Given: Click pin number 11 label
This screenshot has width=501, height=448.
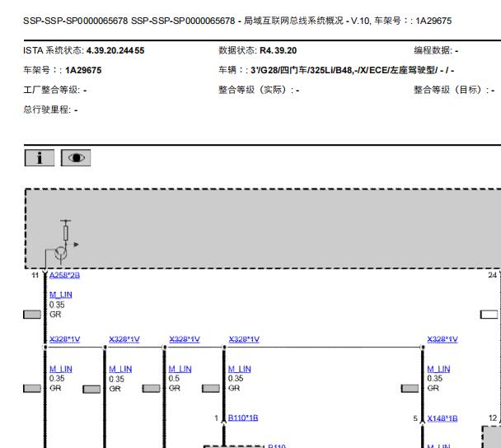Looking at the screenshot, I should pyautogui.click(x=35, y=275).
